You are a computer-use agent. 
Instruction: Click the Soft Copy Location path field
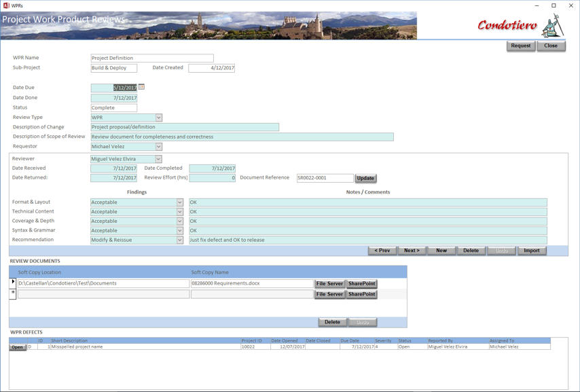[x=103, y=283]
